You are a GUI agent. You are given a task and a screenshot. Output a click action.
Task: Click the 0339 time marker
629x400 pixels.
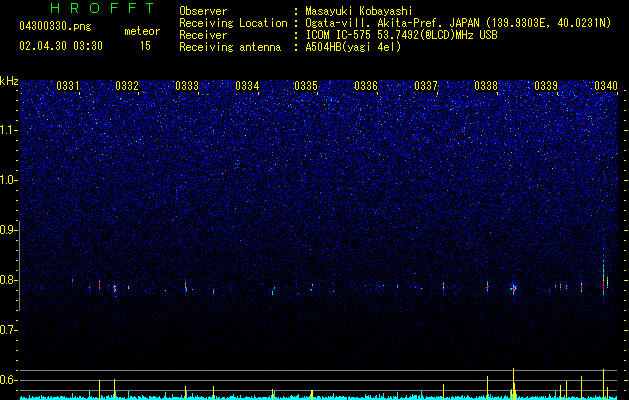click(546, 85)
